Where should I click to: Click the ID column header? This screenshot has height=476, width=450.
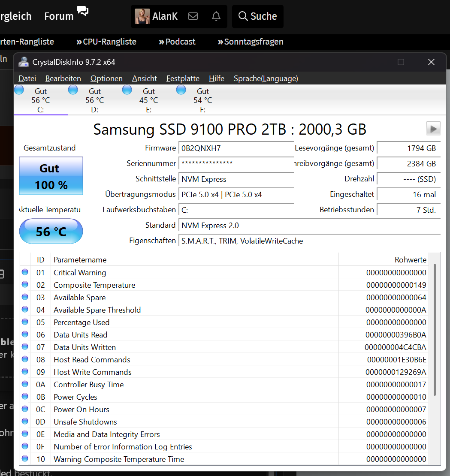pos(40,259)
